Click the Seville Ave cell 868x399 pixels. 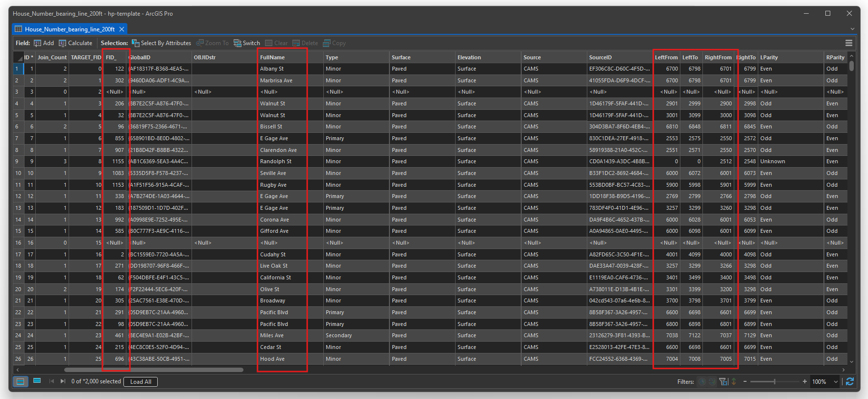click(290, 173)
